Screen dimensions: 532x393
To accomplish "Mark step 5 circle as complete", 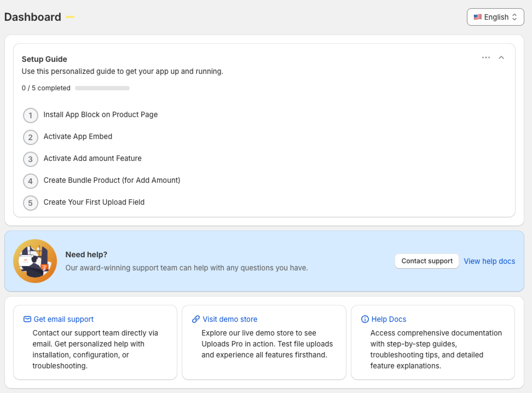I will (30, 203).
